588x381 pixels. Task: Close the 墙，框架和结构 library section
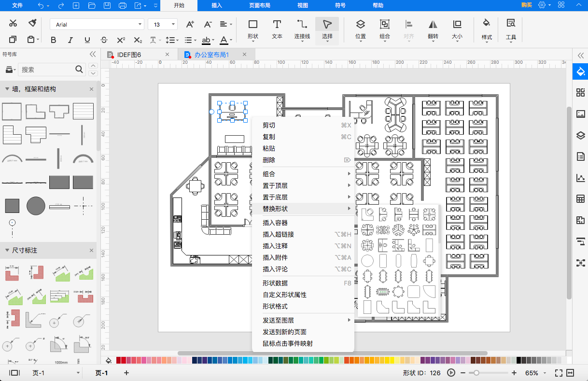[x=91, y=89]
